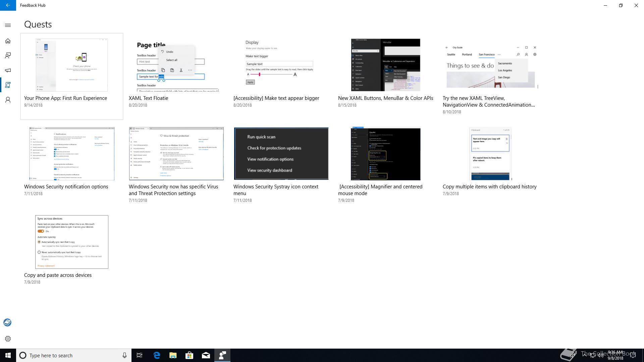Click the Cortana circle icon
This screenshot has width=644, height=362.
click(23, 355)
